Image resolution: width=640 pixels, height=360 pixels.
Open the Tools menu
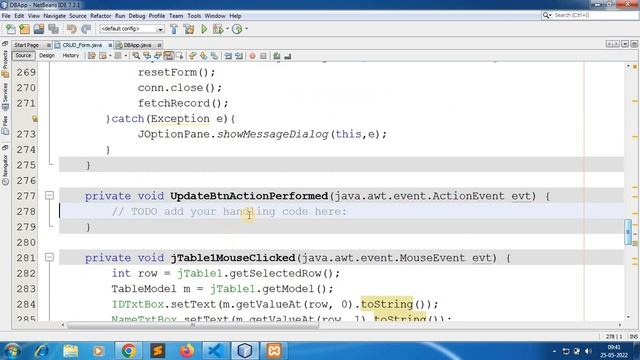point(194,16)
